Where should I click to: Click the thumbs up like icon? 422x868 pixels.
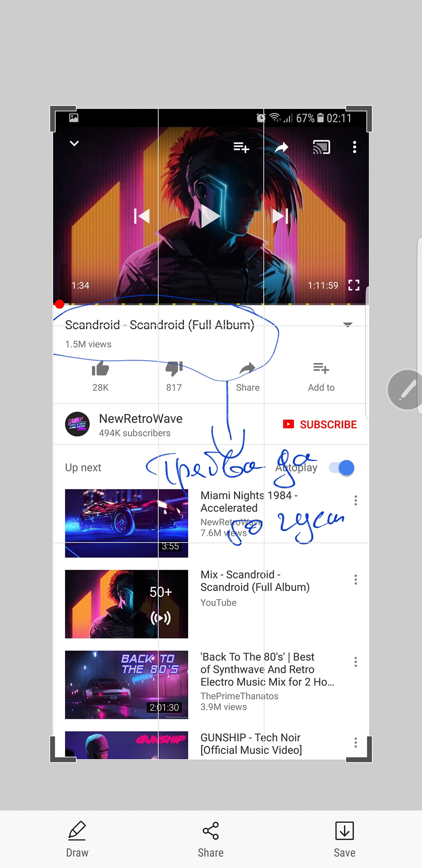pyautogui.click(x=100, y=369)
